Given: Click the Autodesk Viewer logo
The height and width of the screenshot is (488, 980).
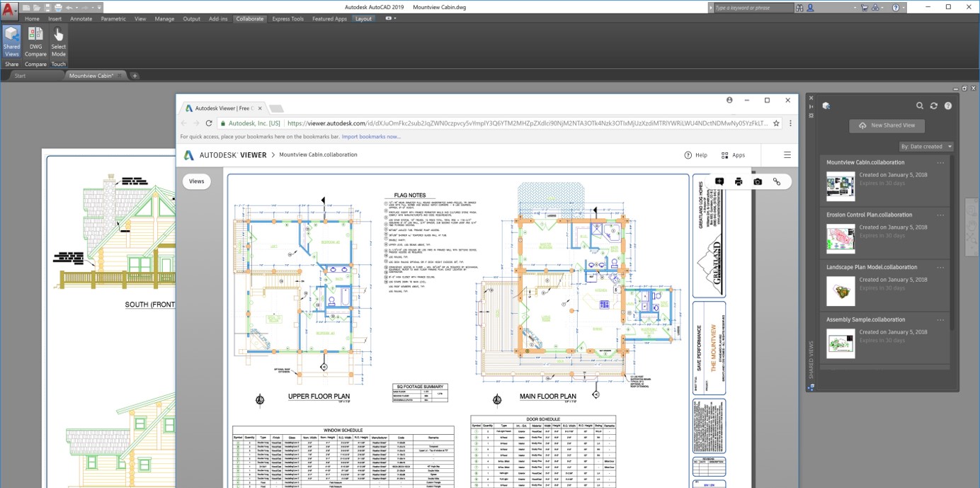Looking at the screenshot, I should [x=225, y=155].
